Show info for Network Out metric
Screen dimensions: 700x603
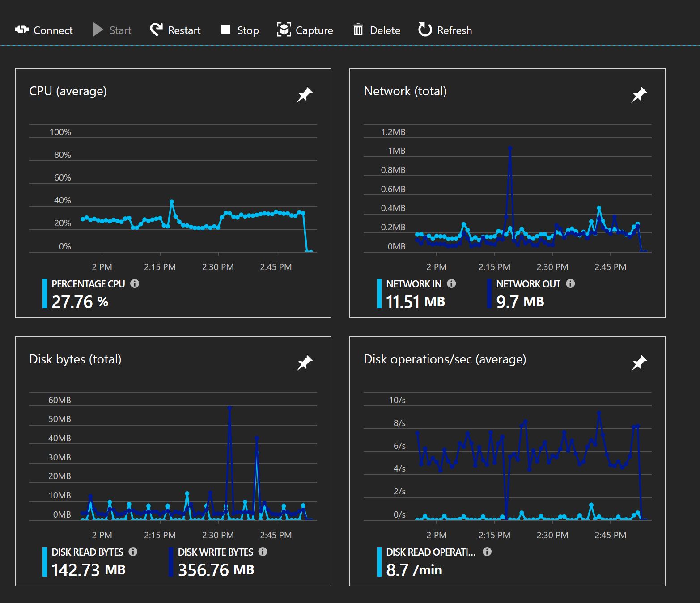coord(570,283)
